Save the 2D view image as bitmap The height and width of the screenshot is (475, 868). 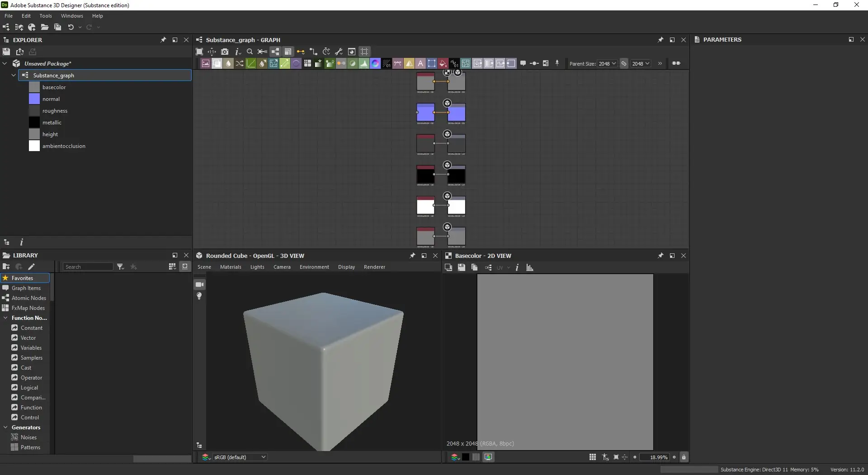coord(461,268)
